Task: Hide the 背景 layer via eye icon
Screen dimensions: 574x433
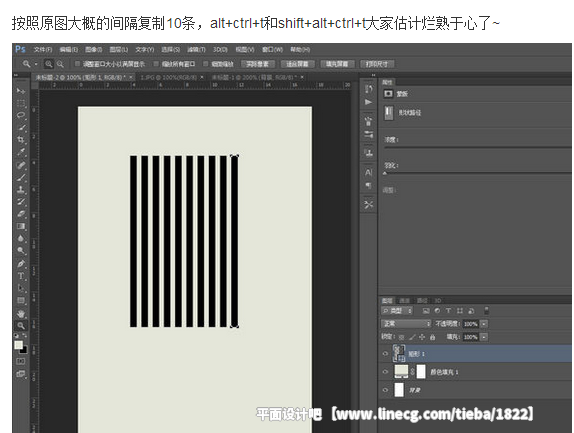Action: [x=385, y=390]
